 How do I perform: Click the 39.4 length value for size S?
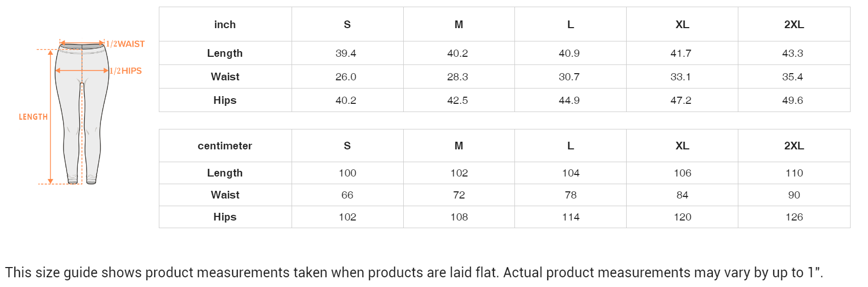(346, 53)
